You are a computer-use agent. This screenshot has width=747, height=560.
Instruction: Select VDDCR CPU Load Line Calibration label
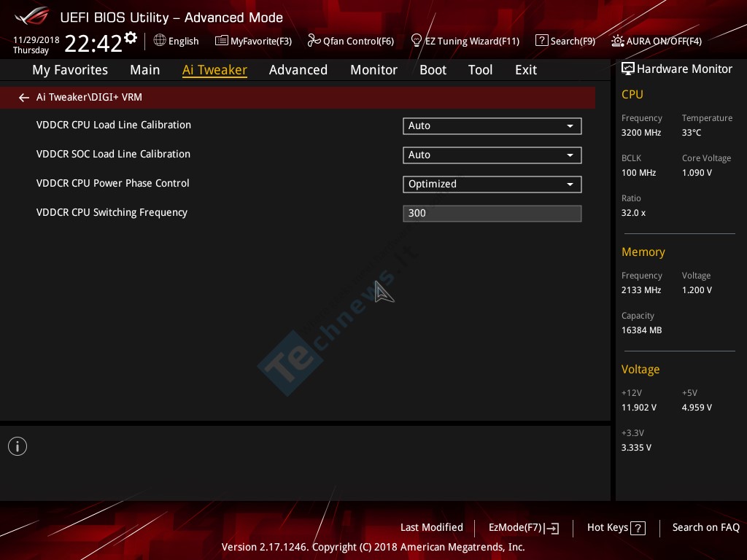(113, 125)
